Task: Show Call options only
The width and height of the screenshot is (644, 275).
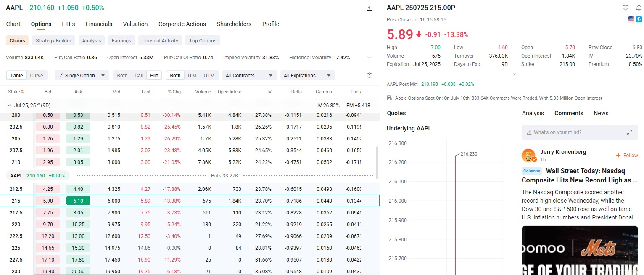Action: click(x=139, y=76)
